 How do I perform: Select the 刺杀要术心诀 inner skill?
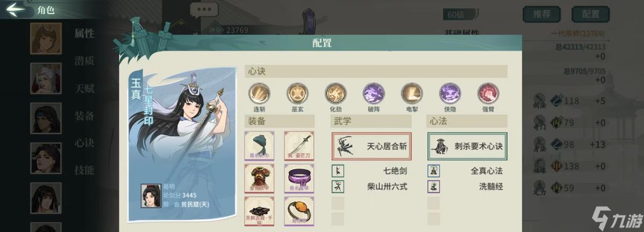pyautogui.click(x=467, y=146)
